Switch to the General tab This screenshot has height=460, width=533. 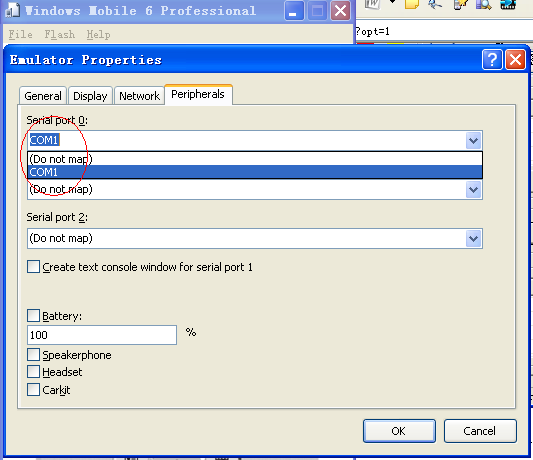click(43, 96)
